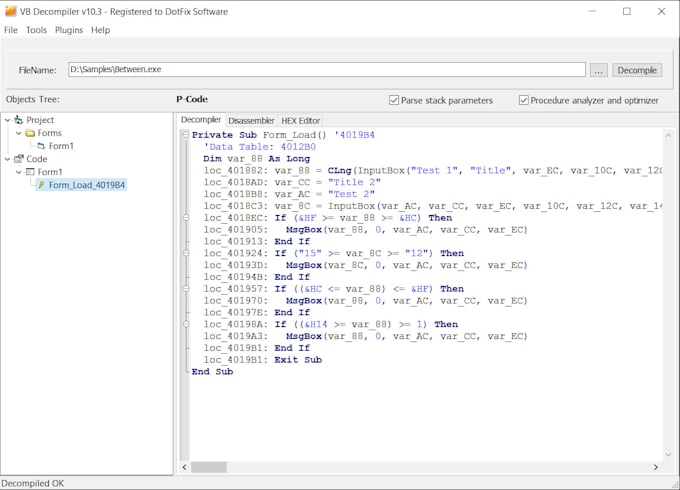The height and width of the screenshot is (490, 680).
Task: Maximize the VB Decompiler window
Action: 627,11
